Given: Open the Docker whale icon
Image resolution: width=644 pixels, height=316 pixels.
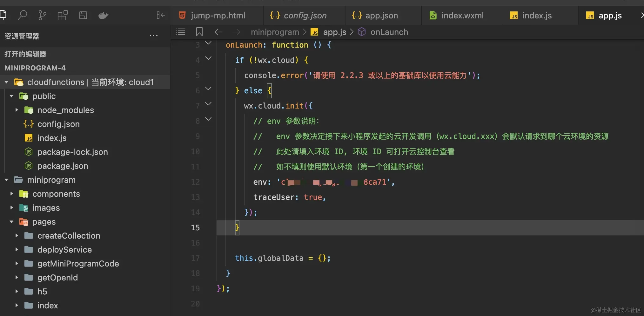Looking at the screenshot, I should pos(103,15).
